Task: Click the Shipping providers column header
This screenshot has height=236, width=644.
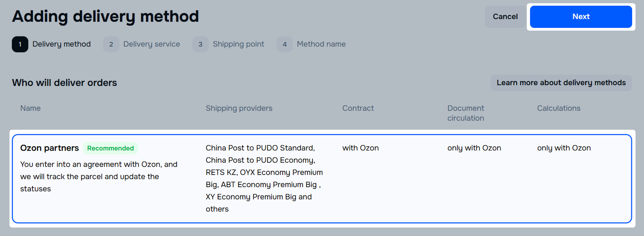Action: (x=239, y=108)
